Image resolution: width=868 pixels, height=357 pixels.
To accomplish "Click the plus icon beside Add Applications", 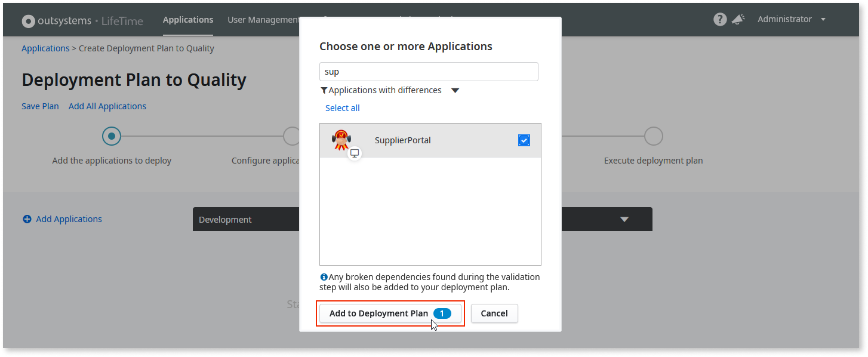I will [x=27, y=219].
